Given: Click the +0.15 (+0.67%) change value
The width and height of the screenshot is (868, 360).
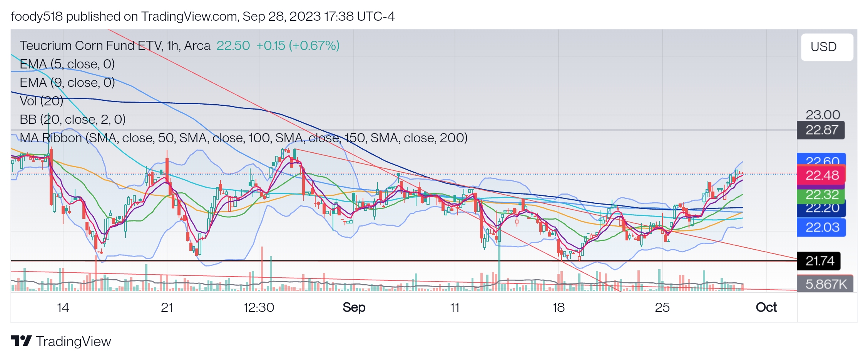Looking at the screenshot, I should [298, 45].
